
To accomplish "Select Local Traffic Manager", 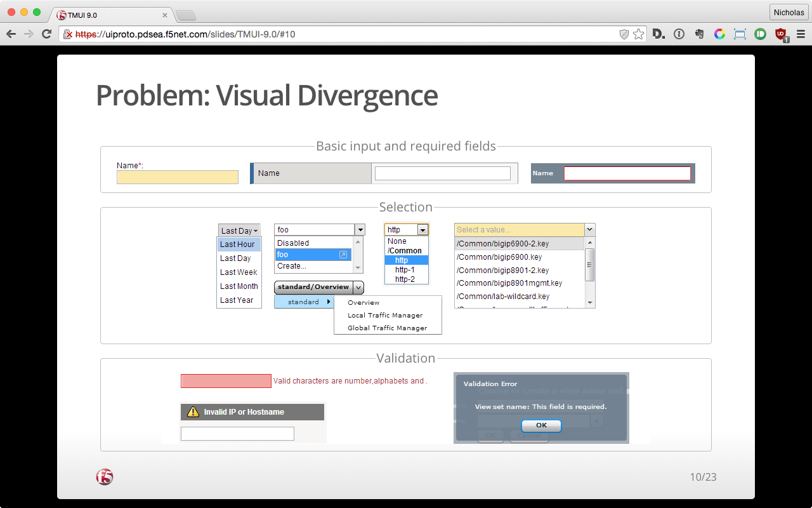I will click(x=388, y=316).
